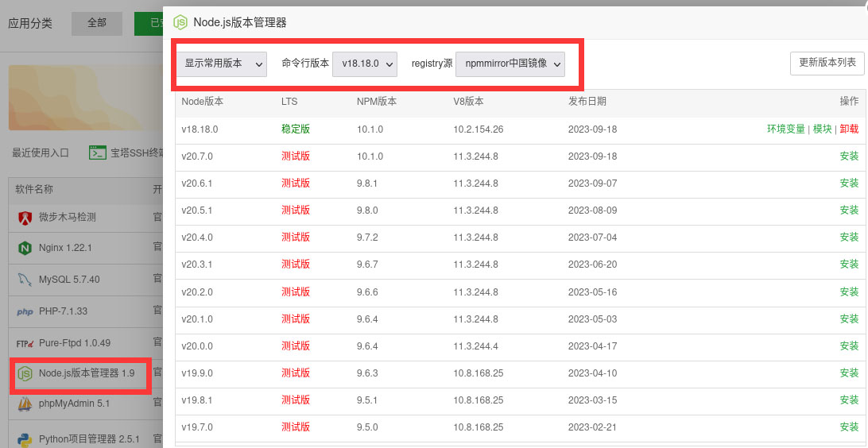The height and width of the screenshot is (448, 868).
Task: Open the 命令行版本 v18.18.0 dropdown
Action: [x=365, y=64]
